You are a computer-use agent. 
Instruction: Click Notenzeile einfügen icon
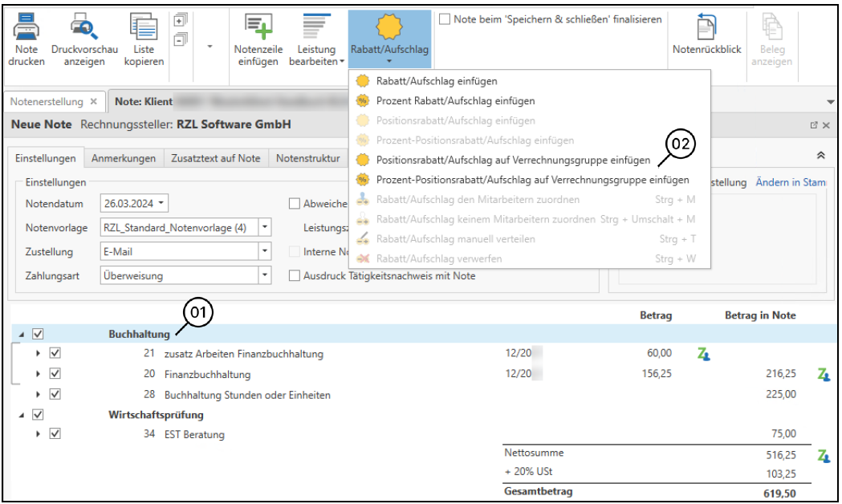pos(258,28)
